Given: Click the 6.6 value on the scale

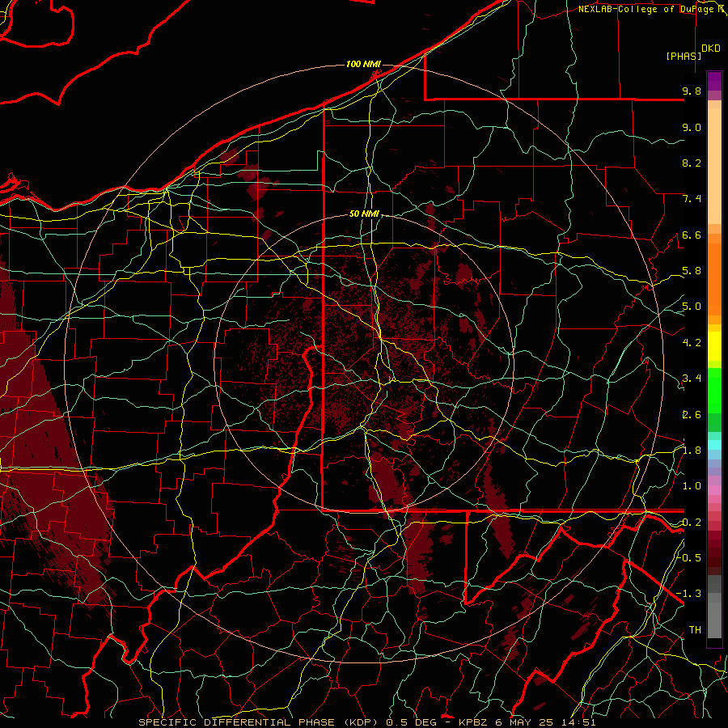Looking at the screenshot, I should click(692, 235).
